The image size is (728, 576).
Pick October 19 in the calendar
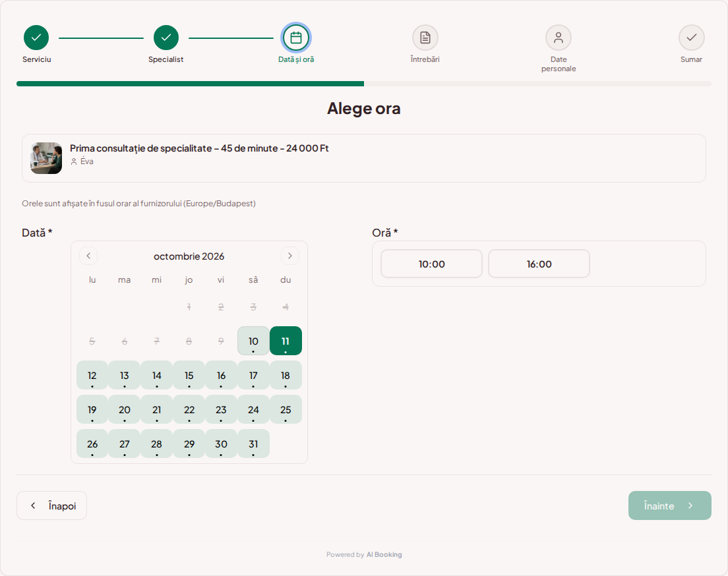[x=92, y=410]
